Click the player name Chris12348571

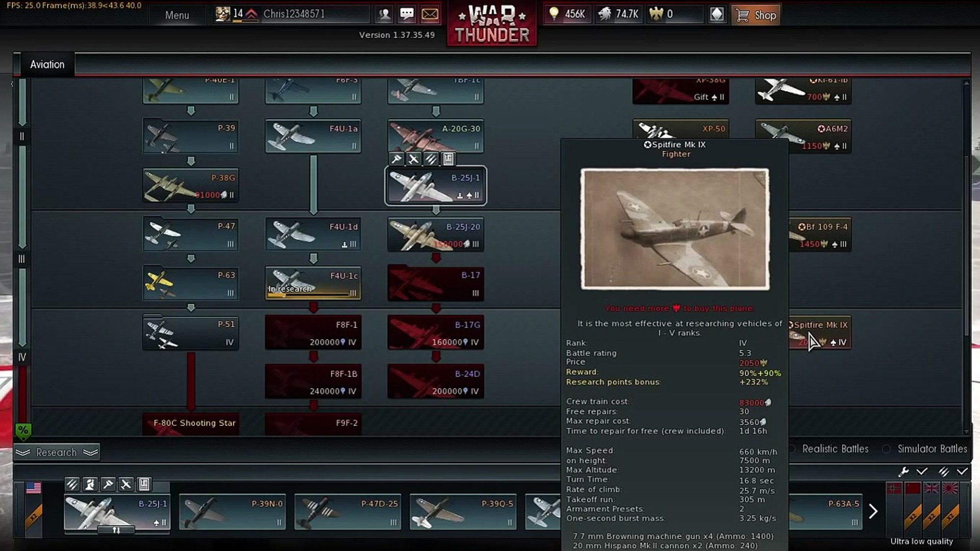pyautogui.click(x=294, y=14)
